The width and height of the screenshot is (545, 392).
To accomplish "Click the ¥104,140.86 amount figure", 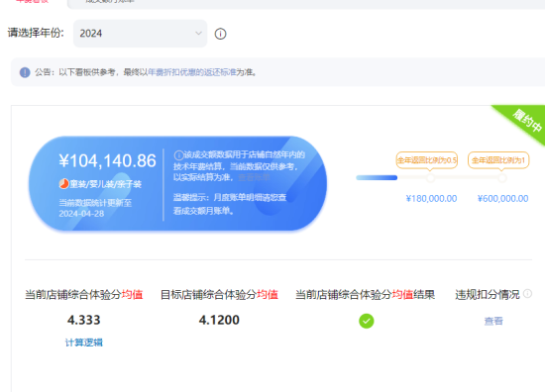I will point(107,160).
